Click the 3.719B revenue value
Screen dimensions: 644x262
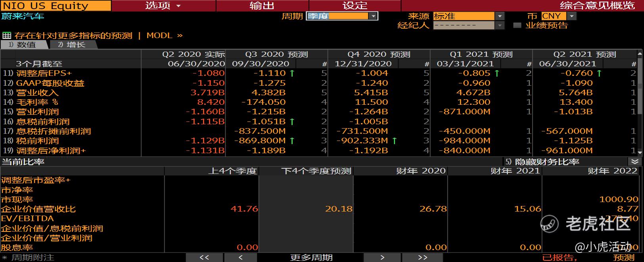[207, 92]
